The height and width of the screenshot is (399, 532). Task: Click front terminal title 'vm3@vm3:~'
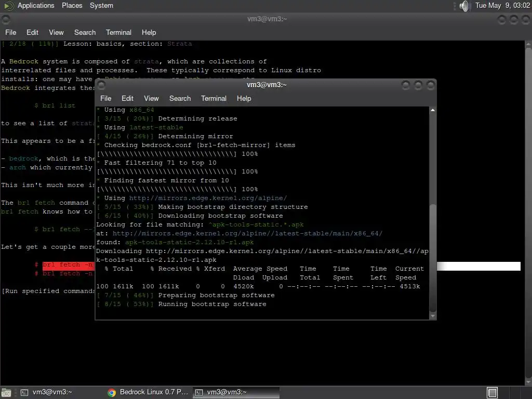pos(267,85)
